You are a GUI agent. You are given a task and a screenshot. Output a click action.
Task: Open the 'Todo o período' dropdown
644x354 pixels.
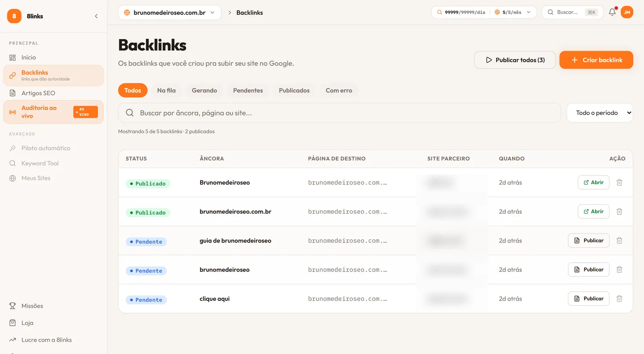(600, 113)
